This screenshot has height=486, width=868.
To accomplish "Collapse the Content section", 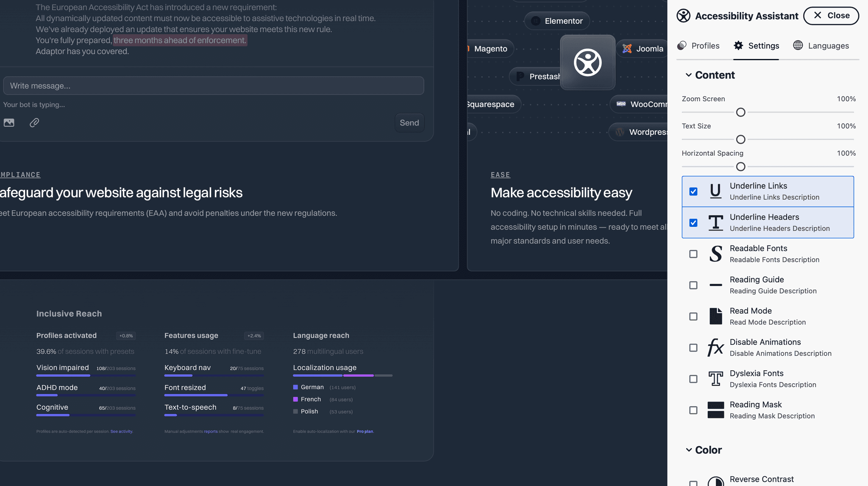I will [x=688, y=75].
